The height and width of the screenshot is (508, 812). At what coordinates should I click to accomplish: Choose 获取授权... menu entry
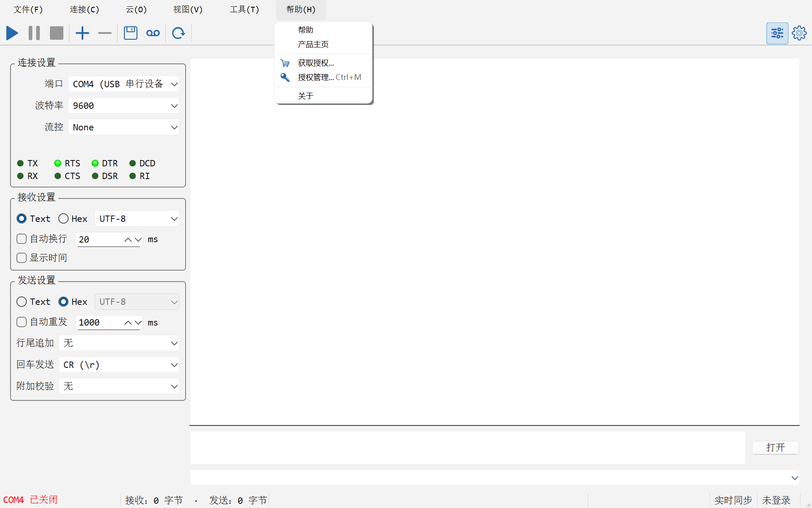[x=324, y=63]
